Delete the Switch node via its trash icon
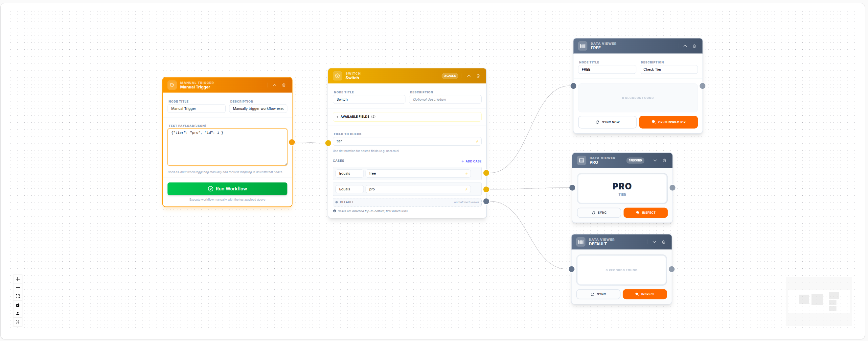Screen dimensions: 868x341 click(x=478, y=76)
